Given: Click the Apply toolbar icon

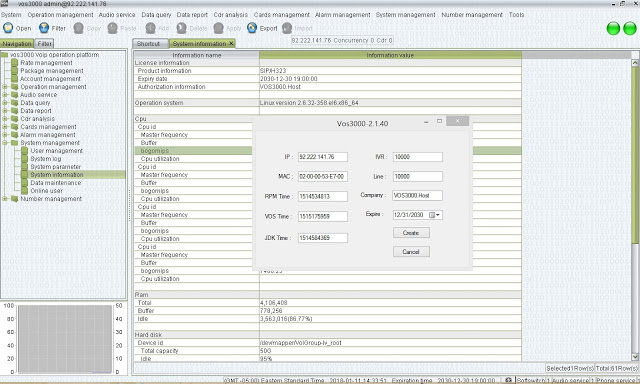Looking at the screenshot, I should (x=218, y=28).
